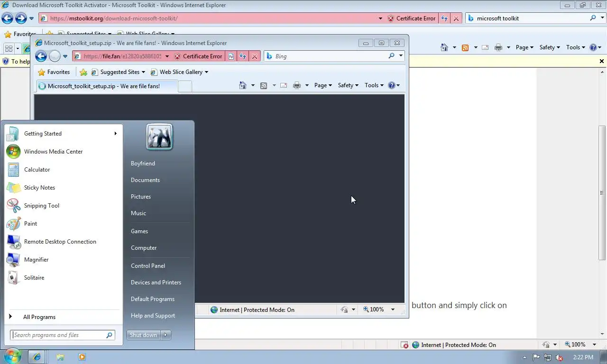
Task: Click Home icon in file.fan window toolbar
Action: point(243,85)
